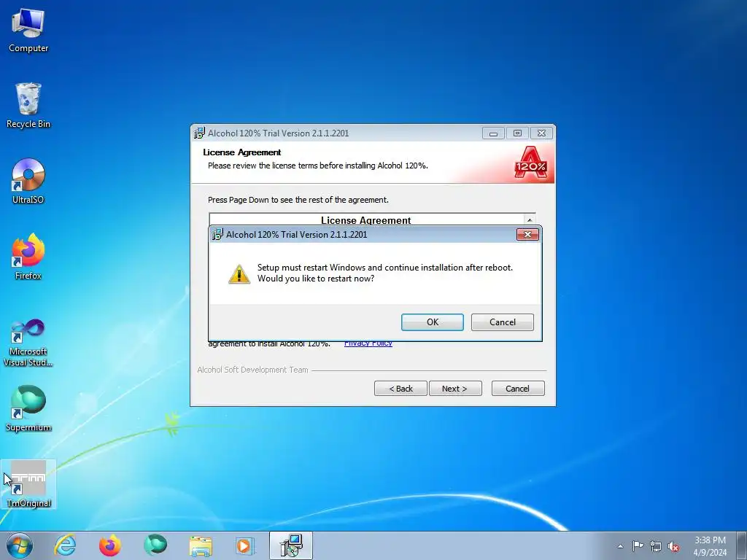Minimize the Alcohol 120% installer window
This screenshot has height=560, width=747.
pyautogui.click(x=493, y=133)
